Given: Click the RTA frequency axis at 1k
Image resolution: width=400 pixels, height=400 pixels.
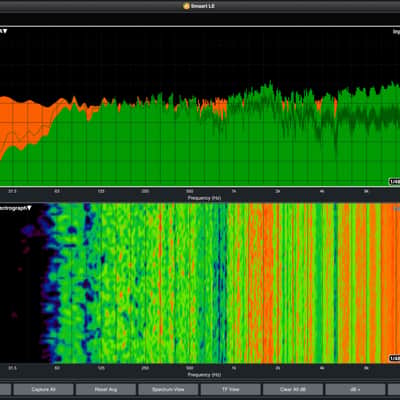Looking at the screenshot, I should pyautogui.click(x=234, y=191).
